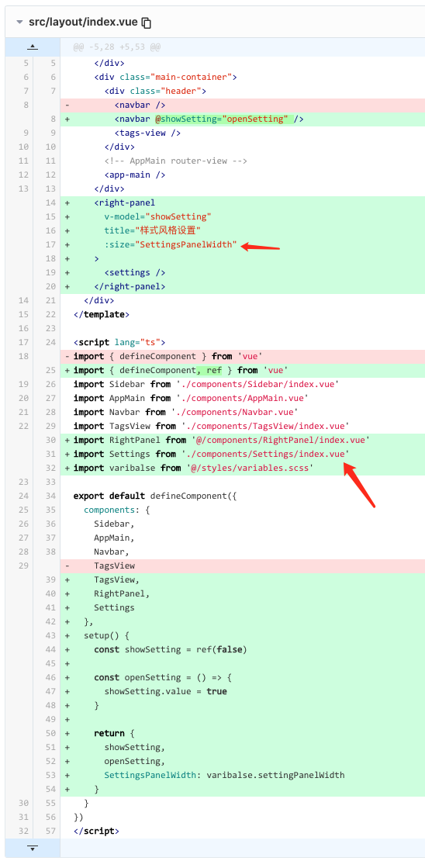Click the <script lang="ts"> line
Viewport: 425px width, 868px height.
[x=243, y=342]
